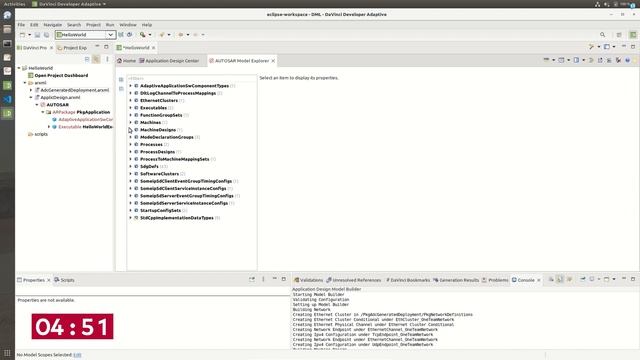The width and height of the screenshot is (640, 360).
Task: Select the StdCppImplementationDataTypes row
Action: 177,218
